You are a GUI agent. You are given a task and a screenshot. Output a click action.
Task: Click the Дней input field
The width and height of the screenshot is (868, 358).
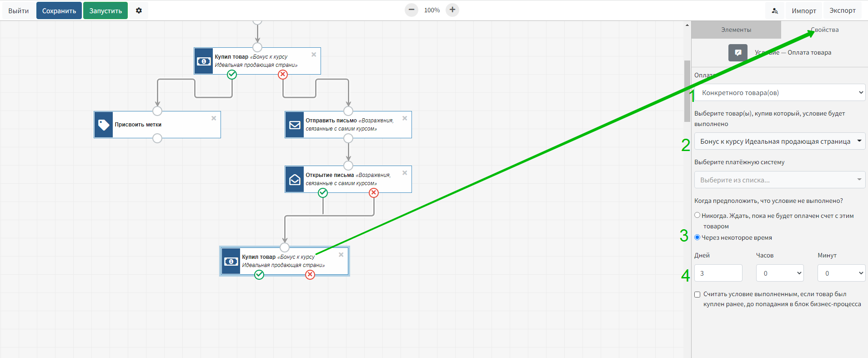tap(718, 273)
